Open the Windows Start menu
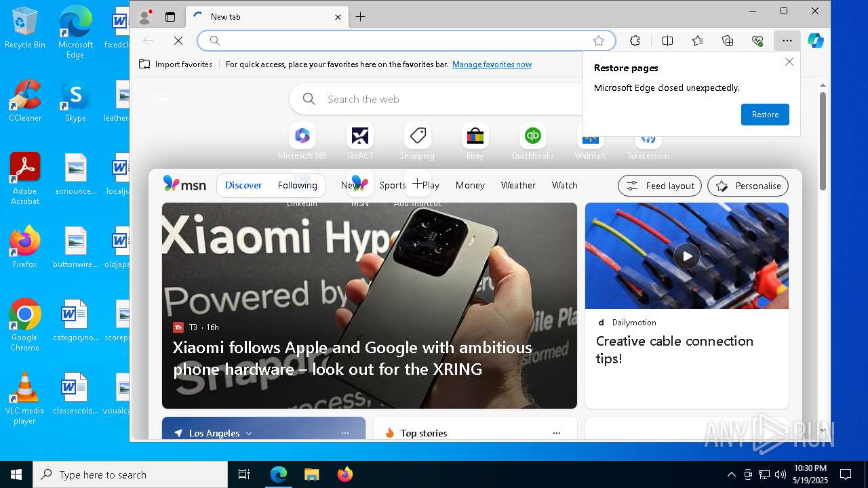 16,474
